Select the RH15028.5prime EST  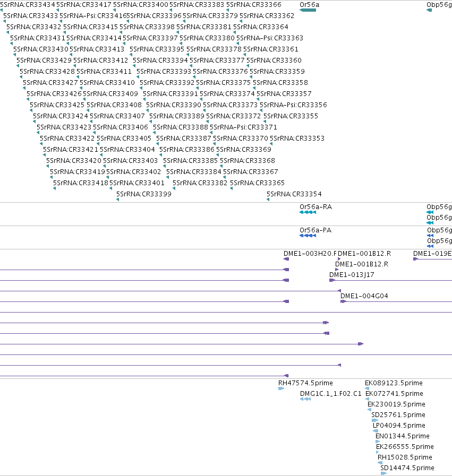coord(405,457)
